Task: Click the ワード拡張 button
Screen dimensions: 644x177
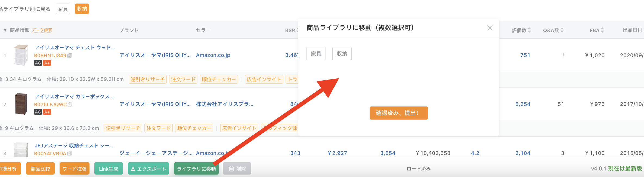Action: click(x=75, y=169)
